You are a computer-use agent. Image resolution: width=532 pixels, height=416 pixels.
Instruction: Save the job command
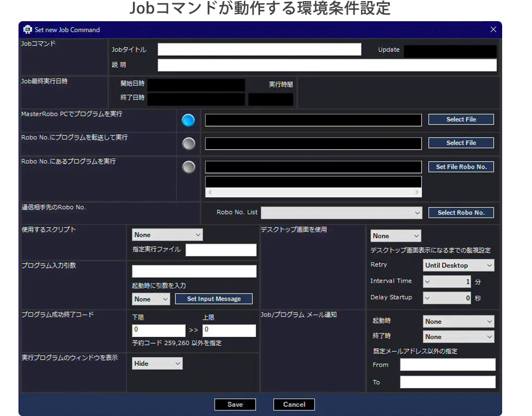[x=235, y=405]
